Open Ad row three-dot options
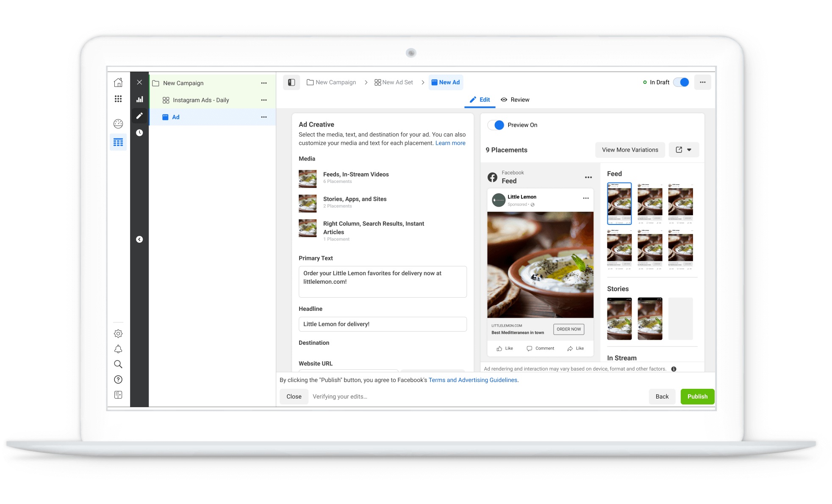Viewport: 832px width, 504px height. click(x=264, y=117)
